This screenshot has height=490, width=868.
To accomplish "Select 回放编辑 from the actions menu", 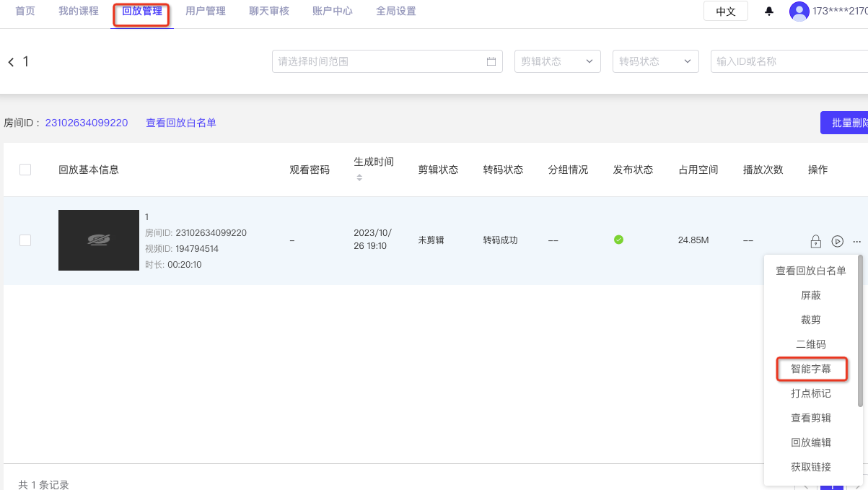I will [x=811, y=442].
